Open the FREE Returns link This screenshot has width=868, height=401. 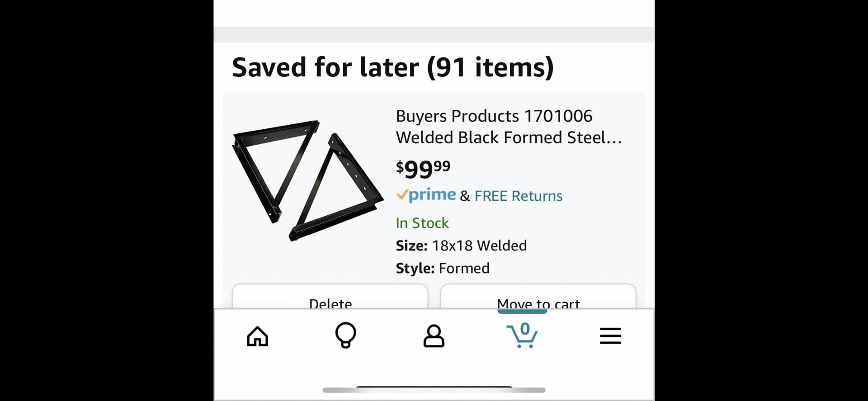coord(518,196)
